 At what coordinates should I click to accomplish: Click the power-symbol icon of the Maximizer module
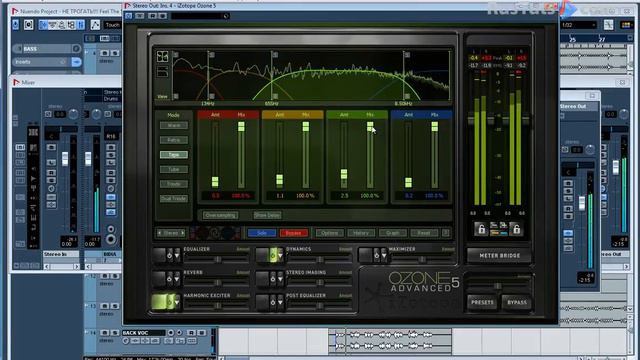click(376, 256)
